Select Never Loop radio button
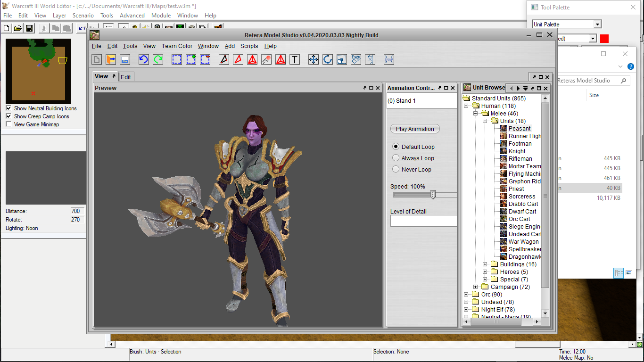Screen dimensions: 644x362 (x=396, y=169)
